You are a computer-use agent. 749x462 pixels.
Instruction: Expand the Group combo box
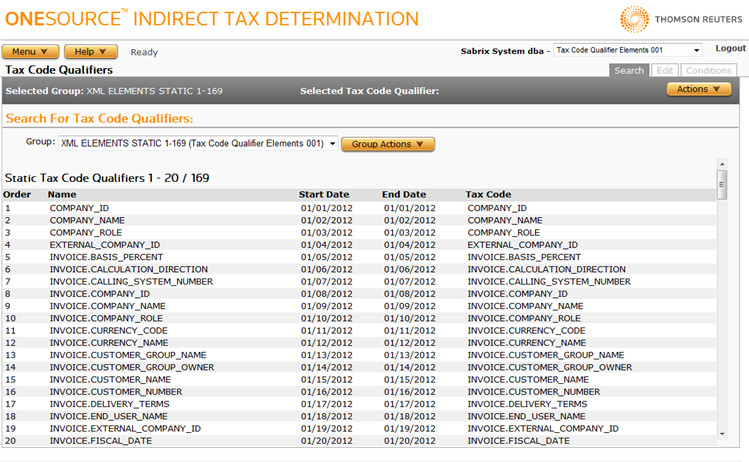click(x=196, y=144)
